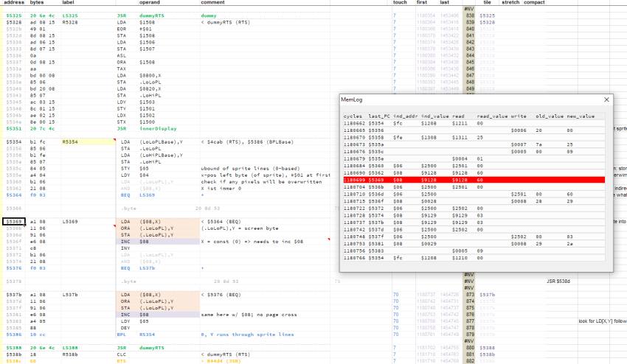Select the 'address' column header
The width and height of the screenshot is (627, 364).
pos(15,4)
